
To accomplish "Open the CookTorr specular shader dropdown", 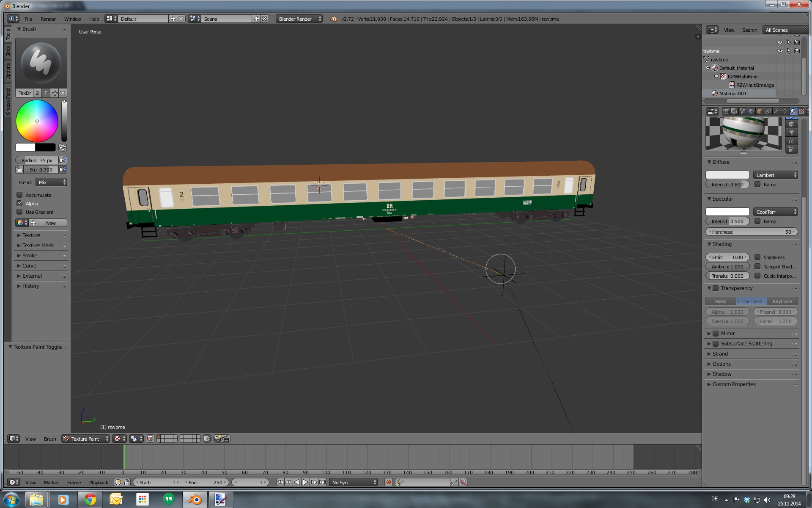I will click(x=775, y=212).
